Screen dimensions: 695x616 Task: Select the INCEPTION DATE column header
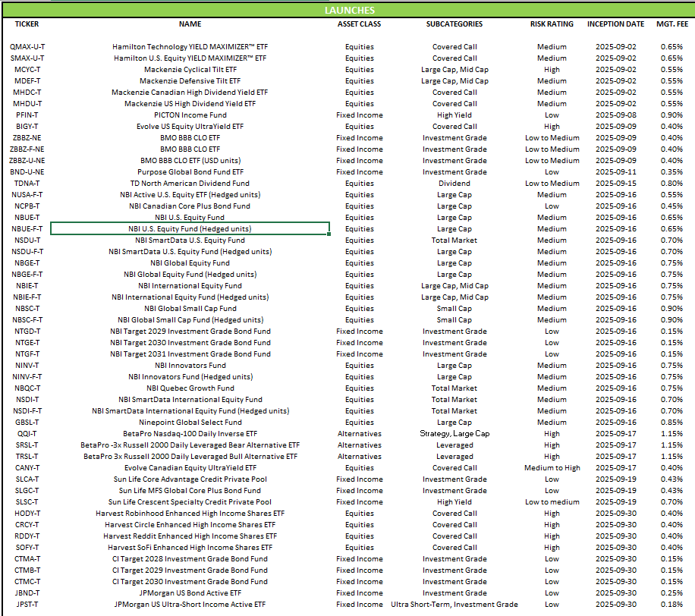coord(615,24)
